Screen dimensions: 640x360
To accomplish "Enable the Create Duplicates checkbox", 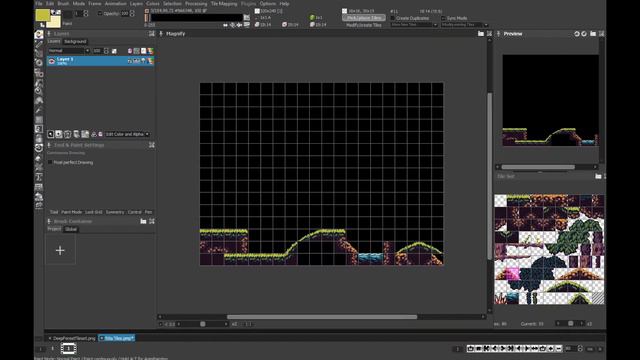I will point(393,18).
